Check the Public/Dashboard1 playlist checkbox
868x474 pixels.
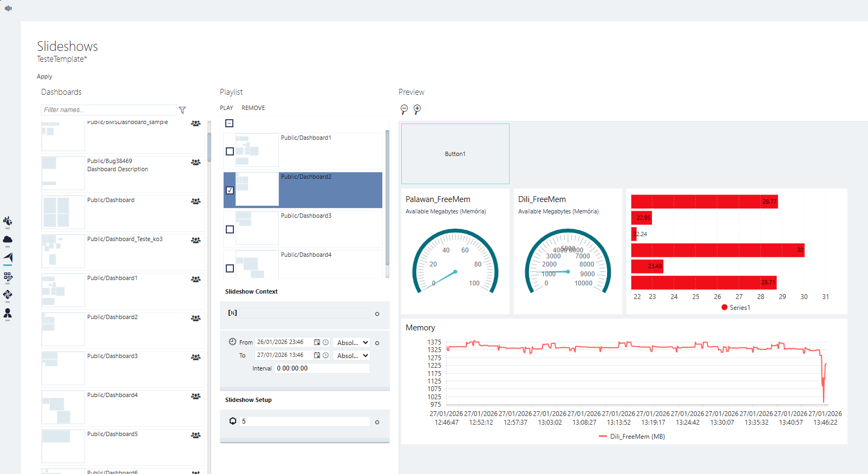(x=230, y=152)
